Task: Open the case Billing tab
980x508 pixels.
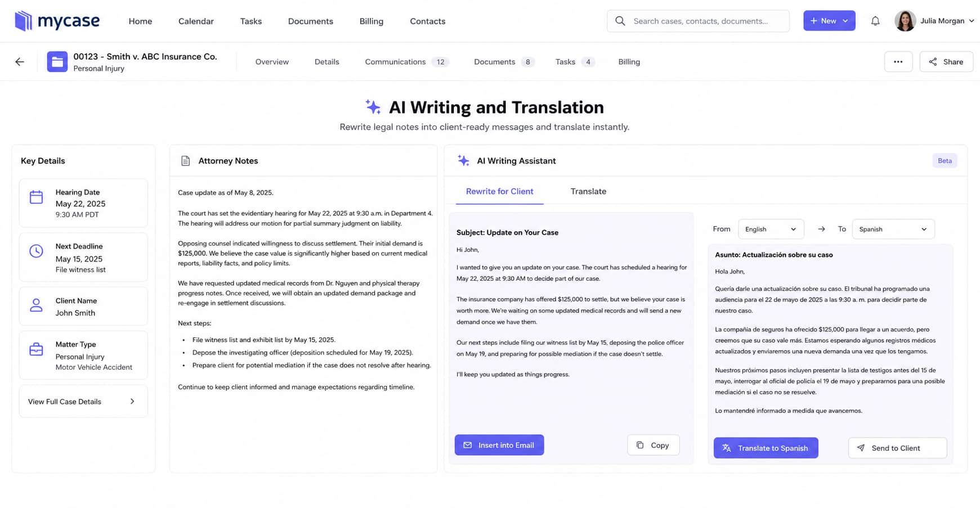Action: (629, 62)
